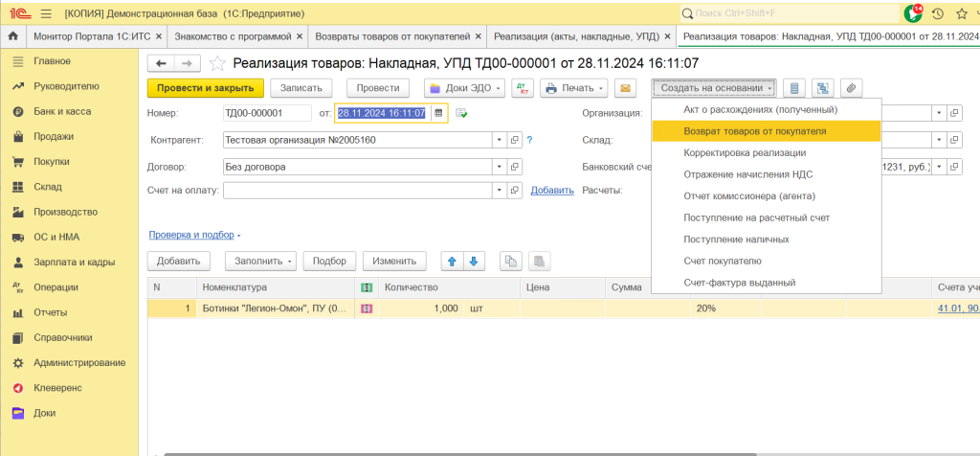
Task: Open related documents structure icon
Action: [822, 88]
